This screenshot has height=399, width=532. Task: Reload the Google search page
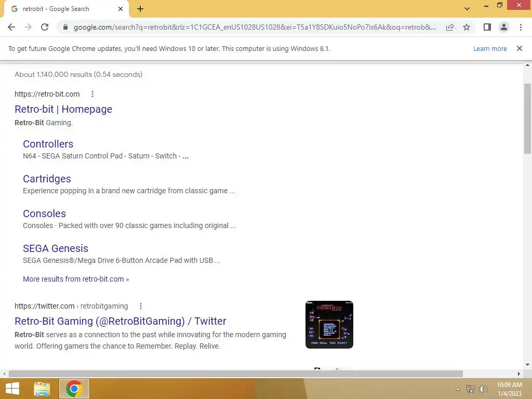45,27
